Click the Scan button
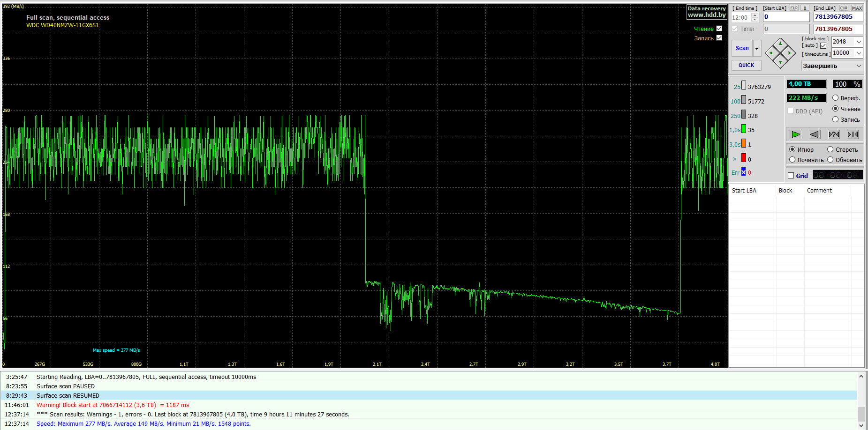This screenshot has width=868, height=430. click(742, 48)
